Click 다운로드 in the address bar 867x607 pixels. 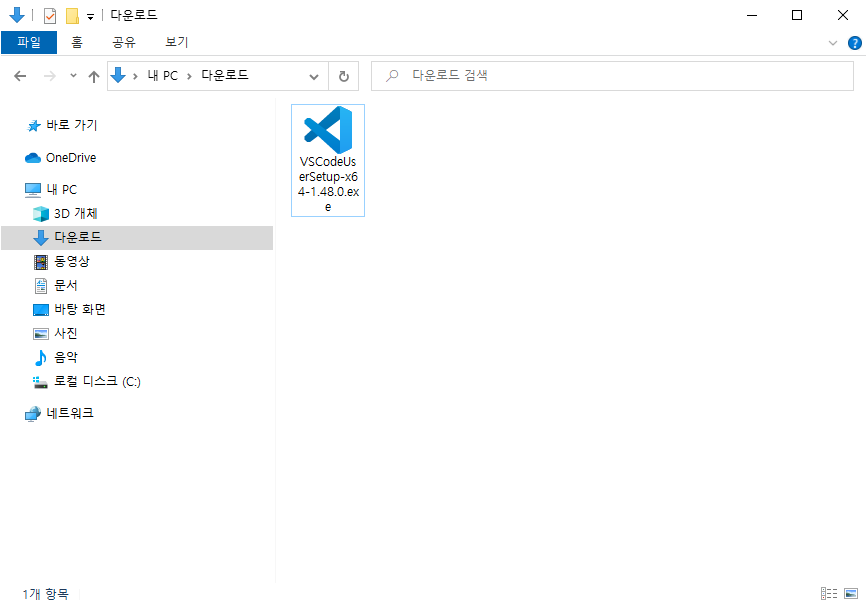[224, 75]
